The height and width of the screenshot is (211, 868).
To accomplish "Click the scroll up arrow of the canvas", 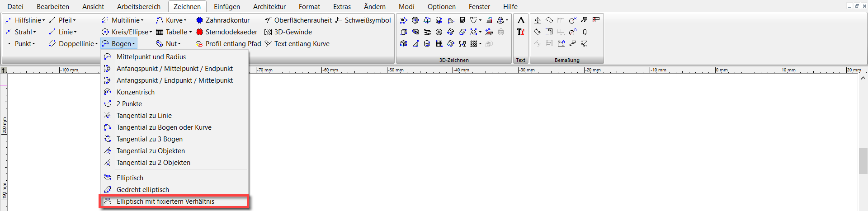I will pyautogui.click(x=863, y=78).
